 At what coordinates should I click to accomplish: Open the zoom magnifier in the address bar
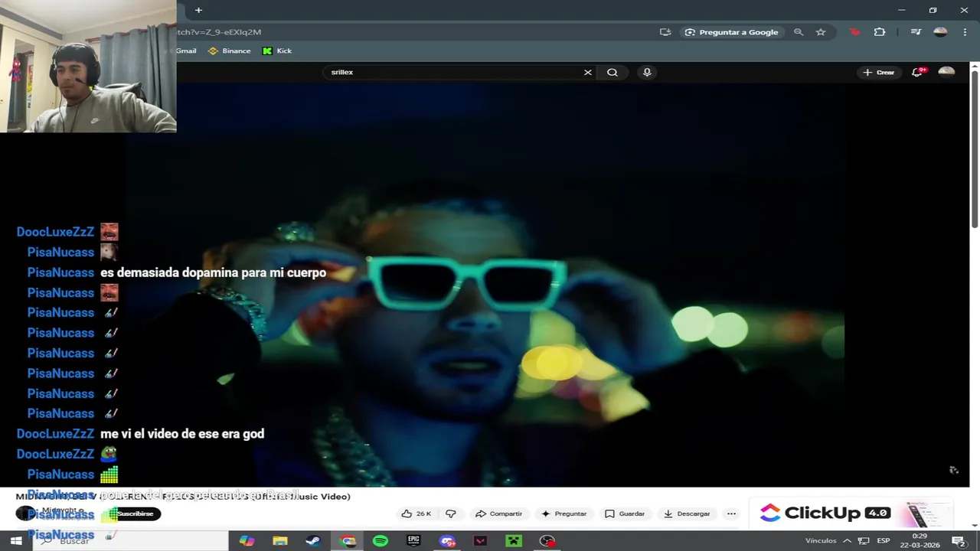(799, 32)
